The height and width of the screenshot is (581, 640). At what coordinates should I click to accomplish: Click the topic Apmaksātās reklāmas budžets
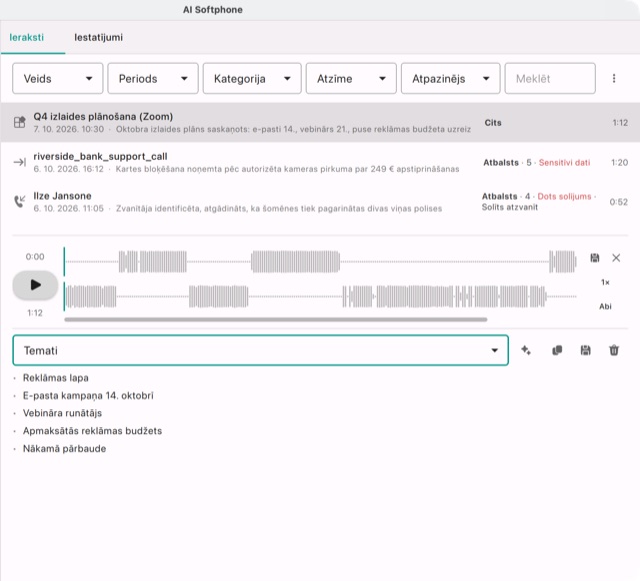pyautogui.click(x=92, y=431)
